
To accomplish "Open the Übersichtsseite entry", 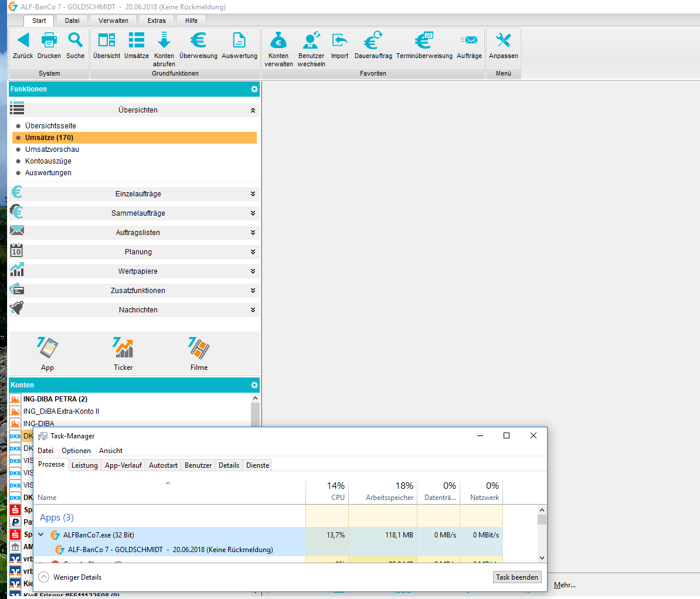I will click(50, 126).
